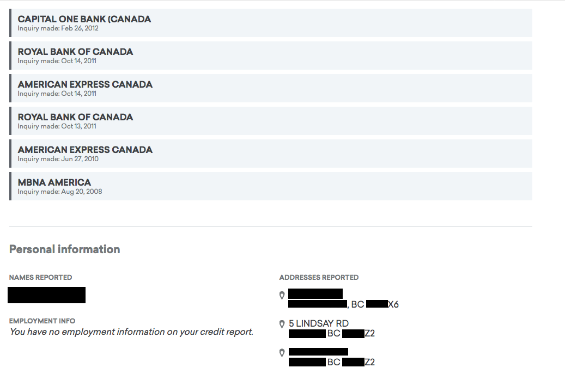Click the 5 LINDSAY RD address text
This screenshot has height=392, width=565.
[319, 323]
